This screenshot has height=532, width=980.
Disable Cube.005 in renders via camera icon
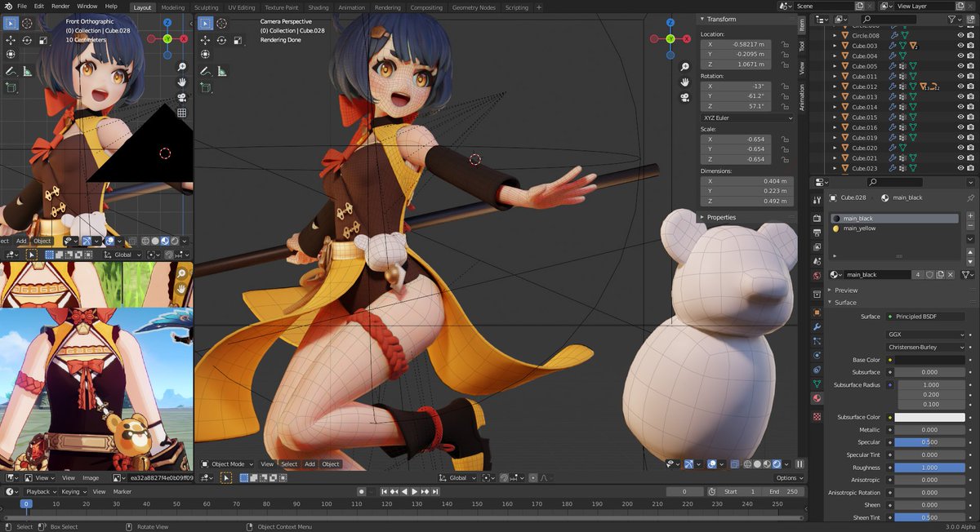tap(971, 66)
